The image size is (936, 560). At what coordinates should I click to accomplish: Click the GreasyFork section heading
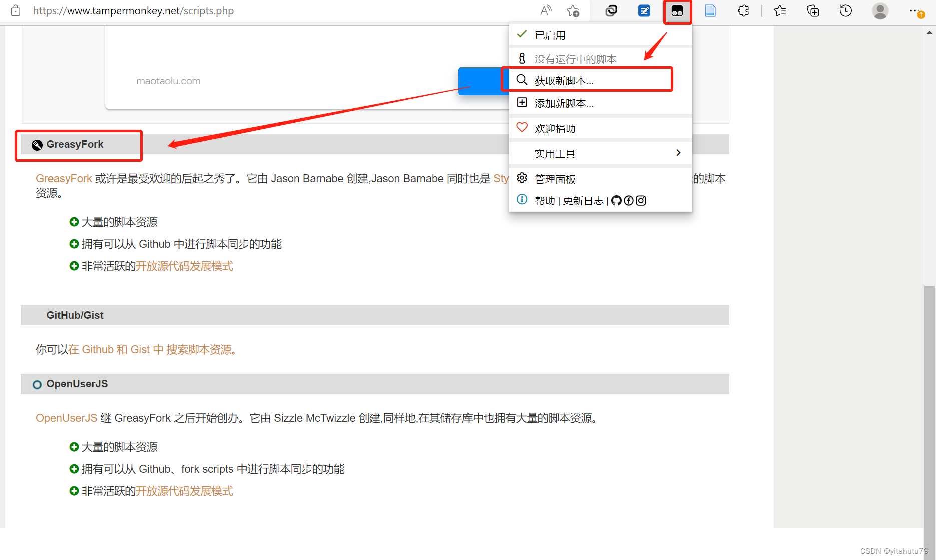[x=75, y=144]
